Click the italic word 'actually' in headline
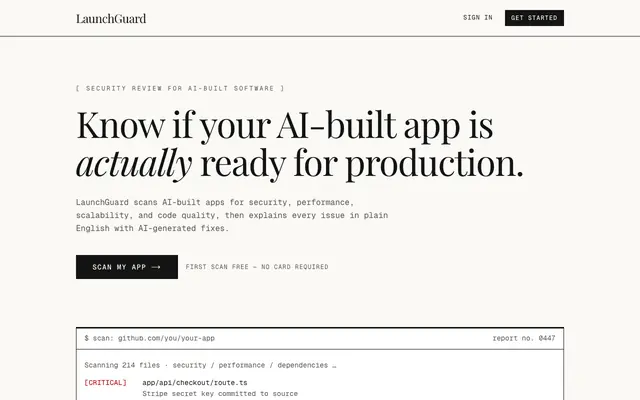This screenshot has width=640, height=400. coord(134,163)
